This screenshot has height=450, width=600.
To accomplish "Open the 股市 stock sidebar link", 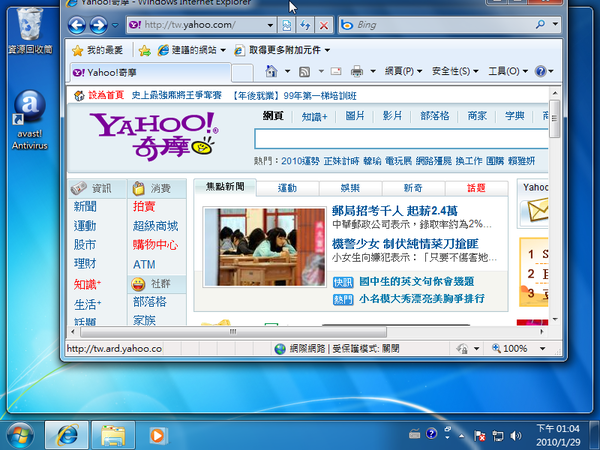I will click(x=85, y=245).
